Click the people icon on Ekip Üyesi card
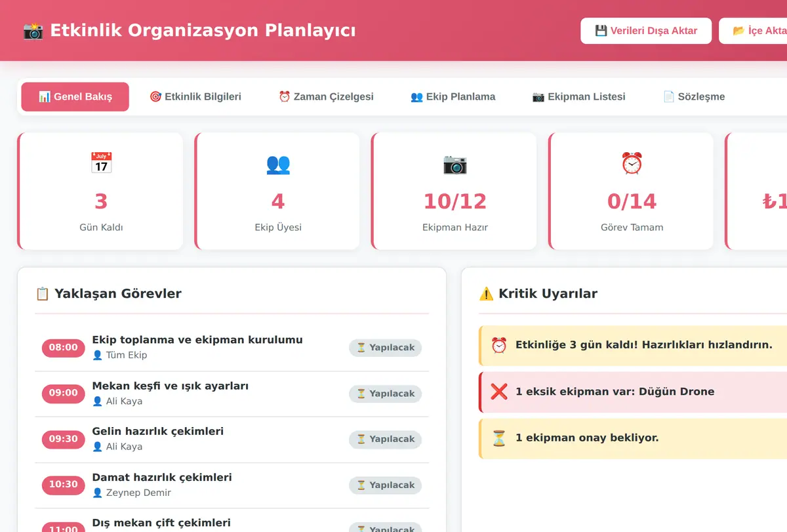Viewport: 787px width, 532px height. click(278, 163)
